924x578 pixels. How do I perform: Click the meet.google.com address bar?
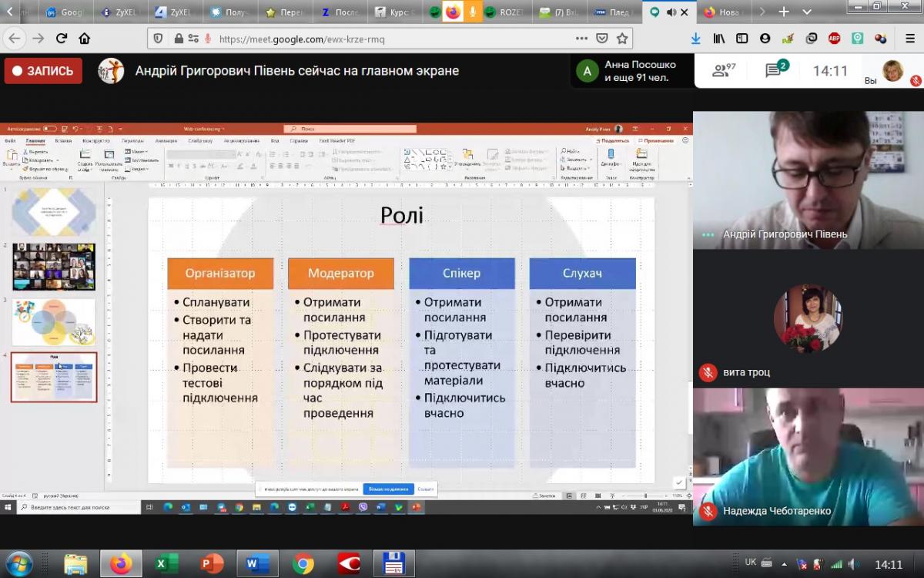385,39
